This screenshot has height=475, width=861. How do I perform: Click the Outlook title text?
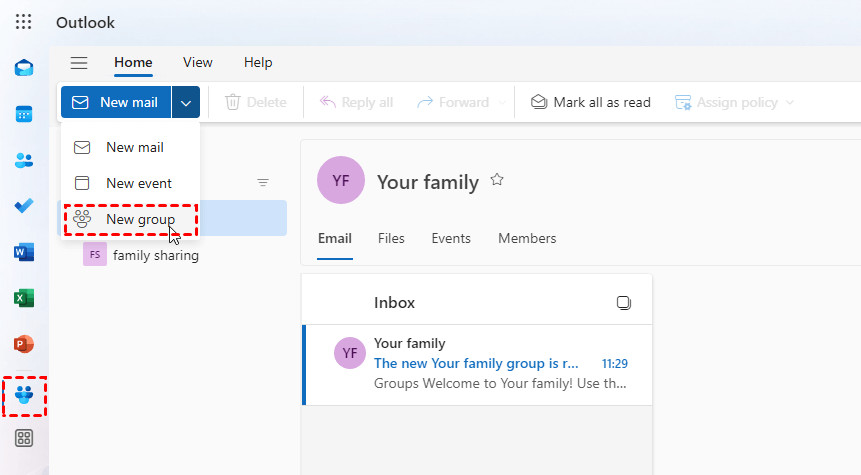click(86, 23)
